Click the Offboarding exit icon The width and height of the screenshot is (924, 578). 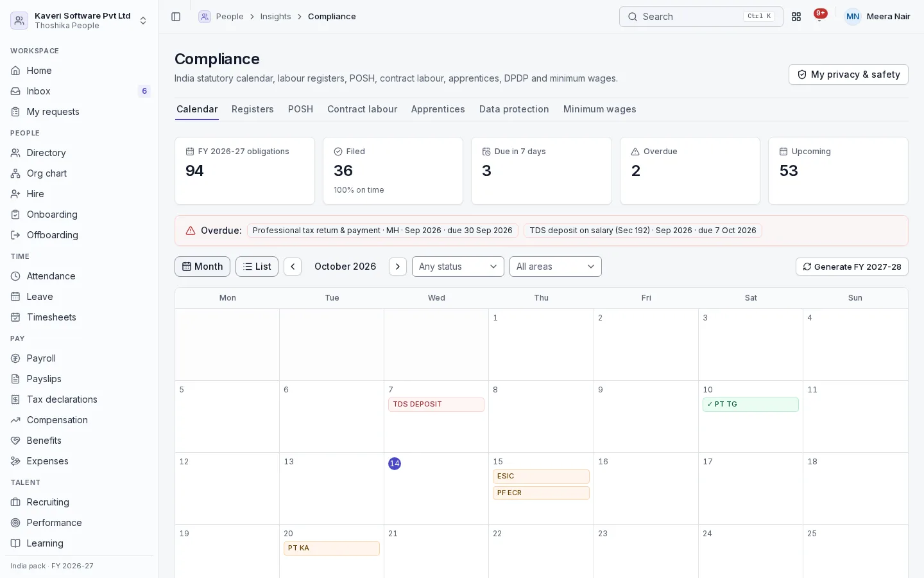click(x=15, y=235)
